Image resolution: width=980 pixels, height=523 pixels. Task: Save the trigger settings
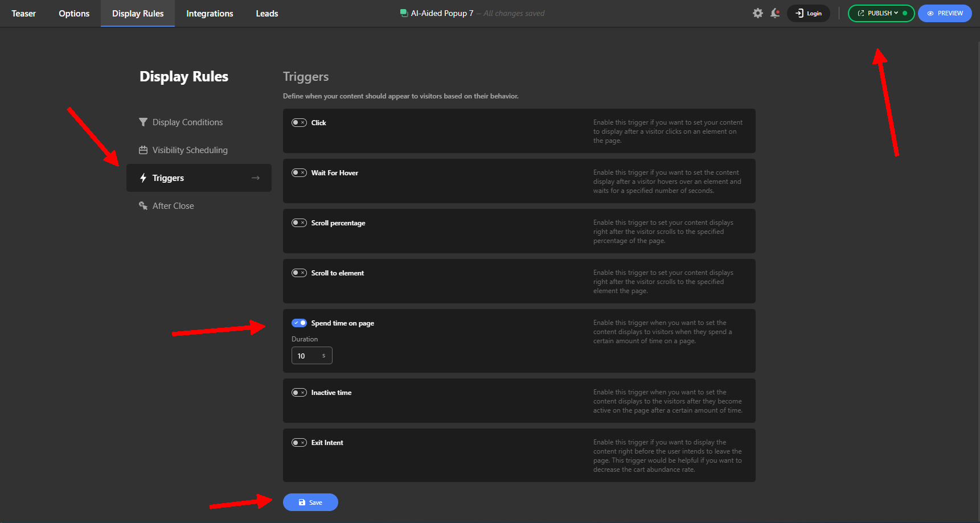(310, 503)
